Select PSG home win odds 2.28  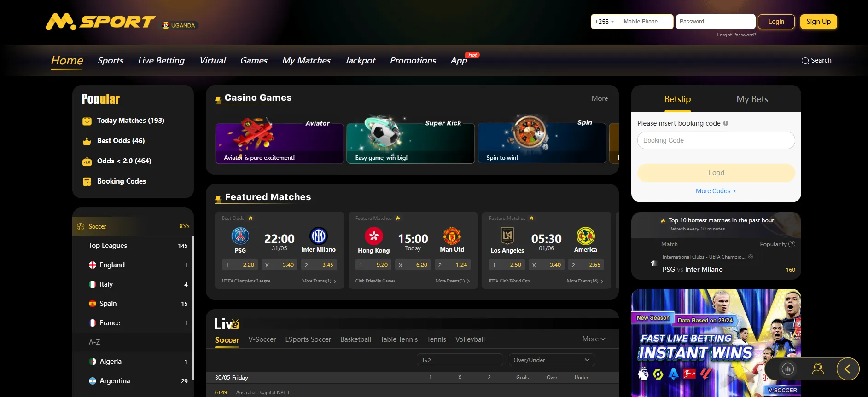click(239, 265)
